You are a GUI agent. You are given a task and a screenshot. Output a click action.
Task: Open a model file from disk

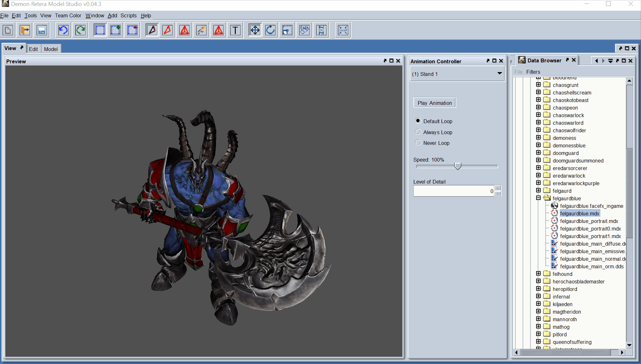pyautogui.click(x=25, y=30)
